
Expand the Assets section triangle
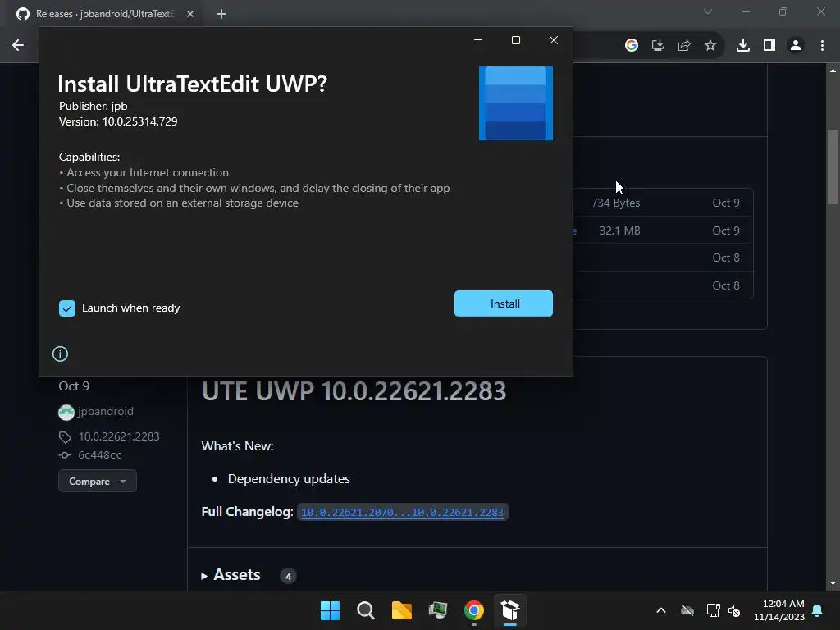[x=204, y=576]
